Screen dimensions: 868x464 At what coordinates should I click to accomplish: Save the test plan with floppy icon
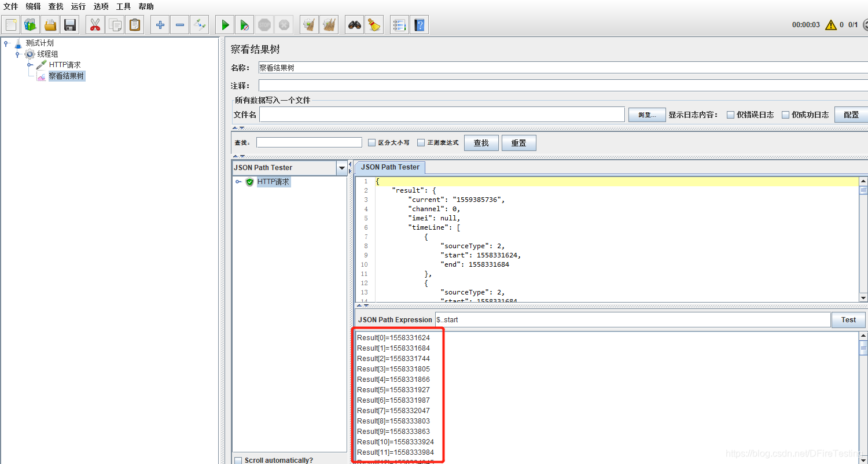tap(70, 25)
